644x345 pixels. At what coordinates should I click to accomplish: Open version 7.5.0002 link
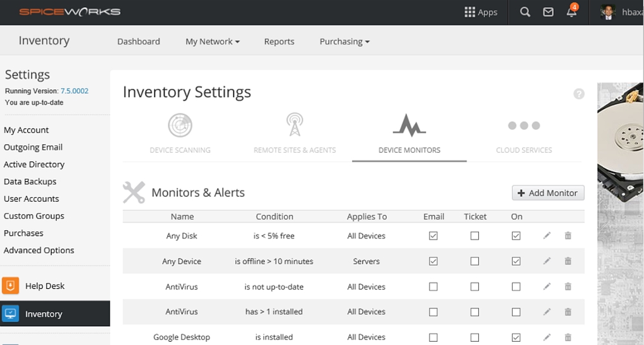[74, 91]
